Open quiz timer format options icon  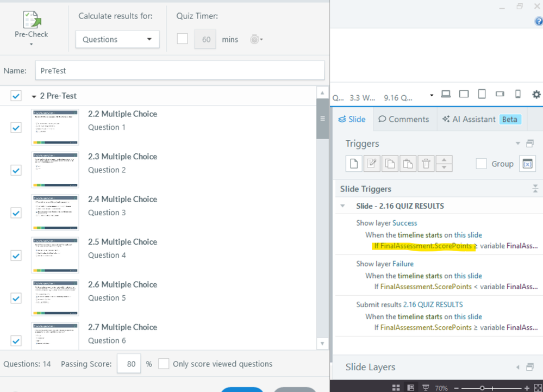257,40
